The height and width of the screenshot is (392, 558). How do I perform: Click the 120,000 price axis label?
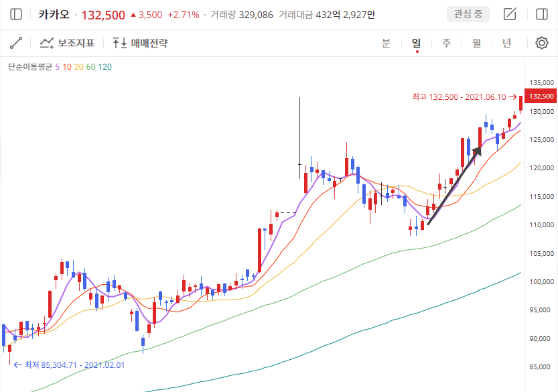(x=541, y=168)
